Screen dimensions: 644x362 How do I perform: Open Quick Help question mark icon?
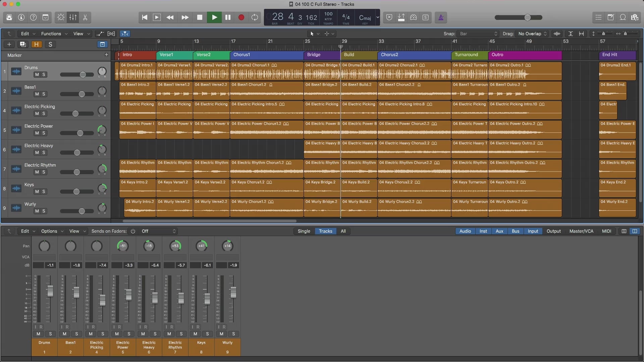tap(33, 17)
